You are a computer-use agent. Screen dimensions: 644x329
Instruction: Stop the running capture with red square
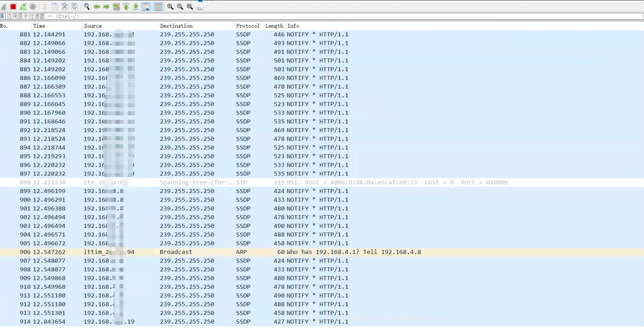[14, 7]
